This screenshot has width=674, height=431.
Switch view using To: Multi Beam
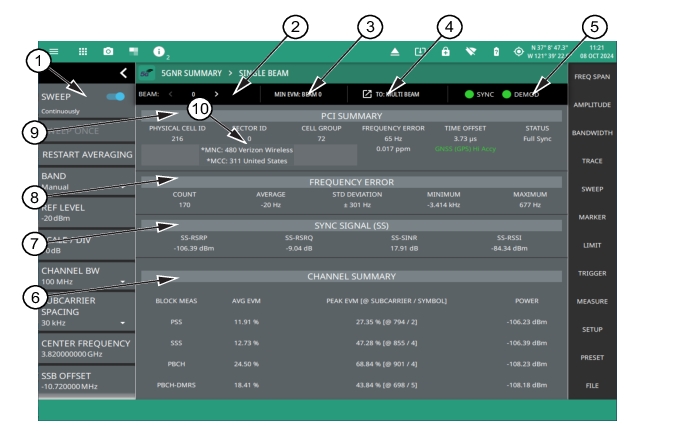(394, 94)
